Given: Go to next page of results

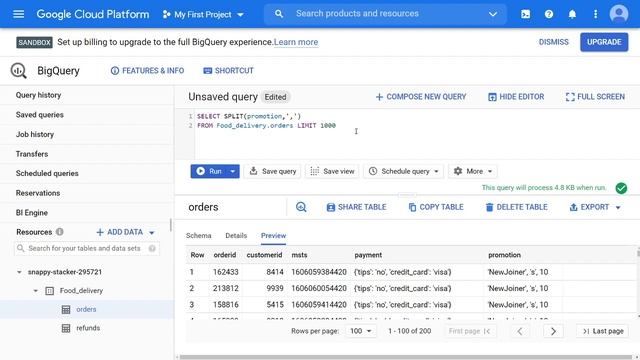Looking at the screenshot, I should [x=553, y=331].
